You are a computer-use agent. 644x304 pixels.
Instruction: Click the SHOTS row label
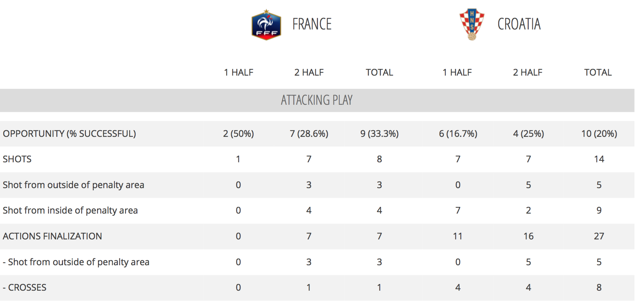[x=17, y=159]
